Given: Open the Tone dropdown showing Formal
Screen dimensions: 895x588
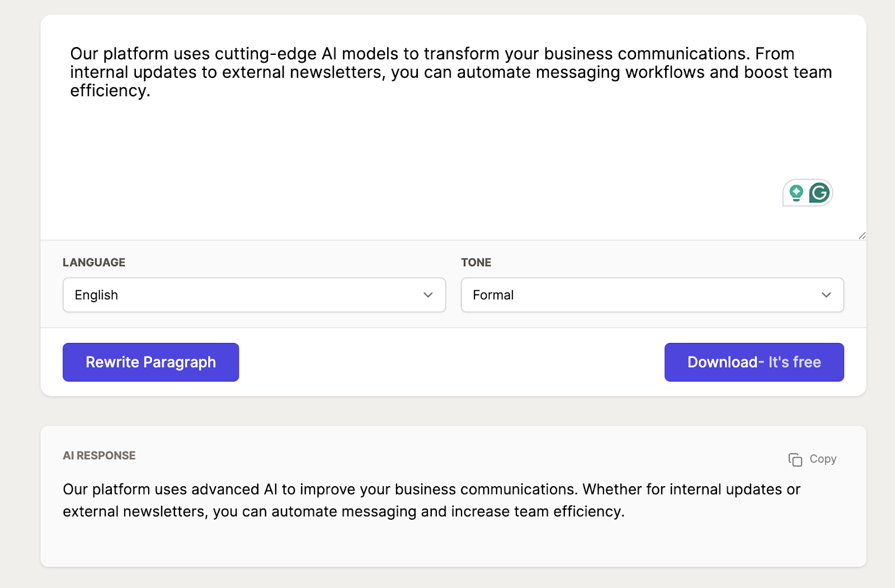Looking at the screenshot, I should coord(652,295).
